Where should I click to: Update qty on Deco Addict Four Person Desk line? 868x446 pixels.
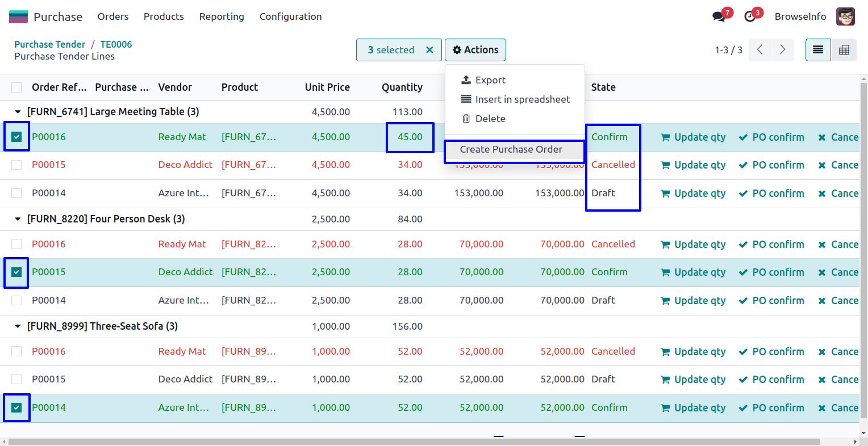(693, 272)
